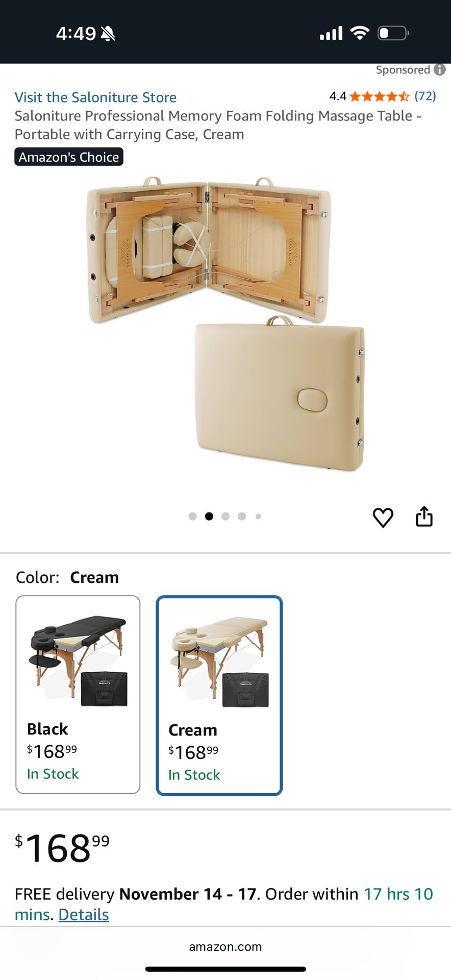Tap the amazon.com address bar
The width and height of the screenshot is (451, 980).
(225, 947)
